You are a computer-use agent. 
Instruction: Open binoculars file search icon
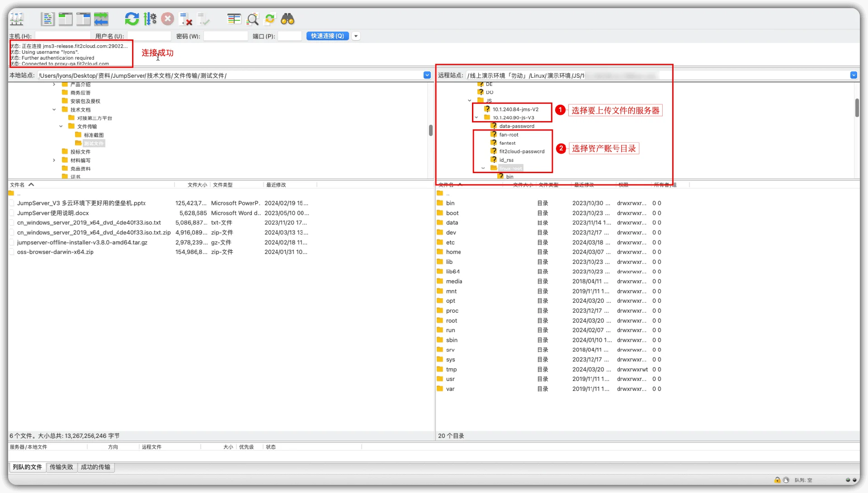point(288,19)
